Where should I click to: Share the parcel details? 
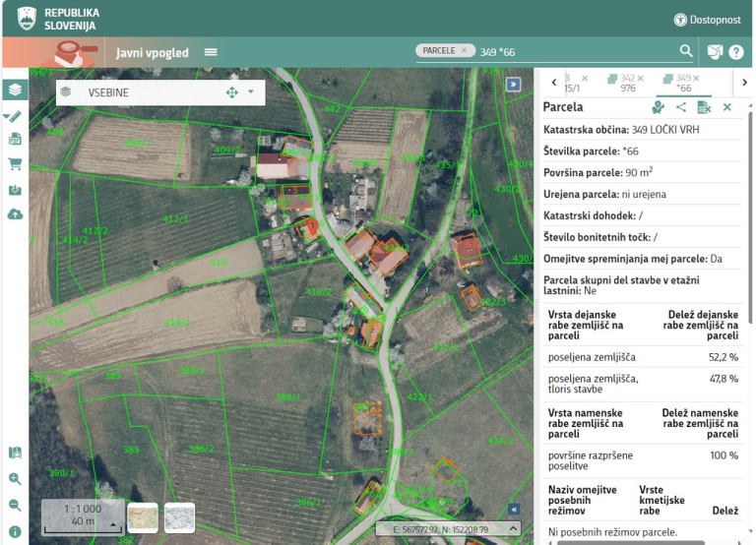(681, 107)
